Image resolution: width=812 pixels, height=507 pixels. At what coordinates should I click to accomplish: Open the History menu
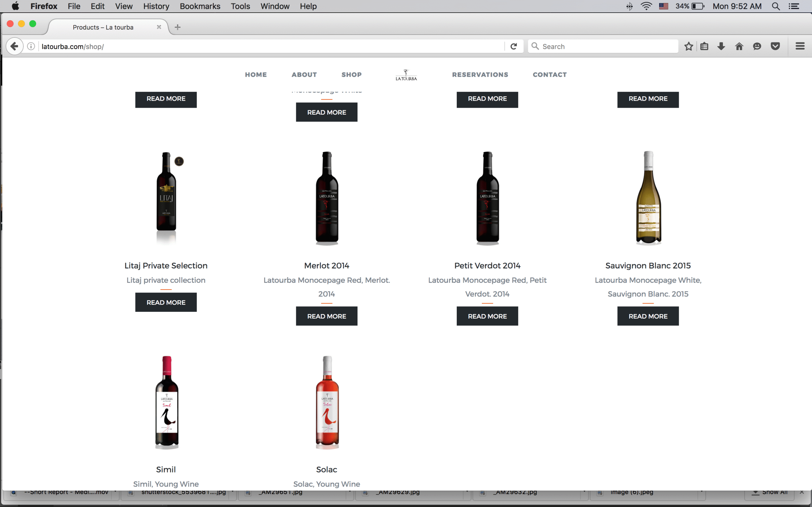(x=156, y=6)
